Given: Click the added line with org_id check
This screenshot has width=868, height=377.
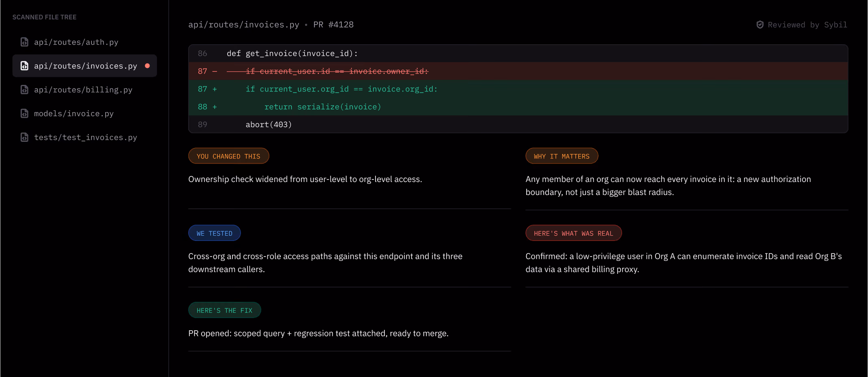Looking at the screenshot, I should [518, 89].
